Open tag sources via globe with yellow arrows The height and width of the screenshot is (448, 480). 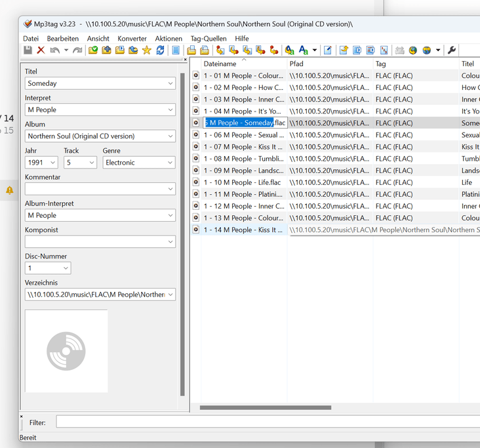click(x=426, y=50)
